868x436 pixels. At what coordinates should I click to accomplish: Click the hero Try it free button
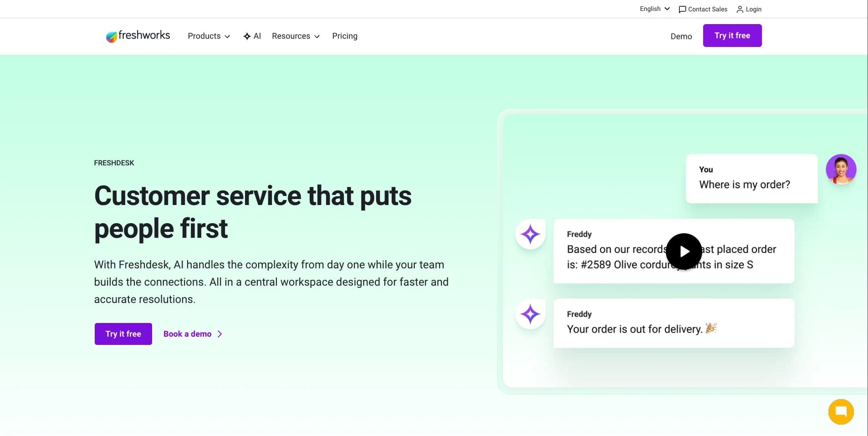pyautogui.click(x=123, y=334)
